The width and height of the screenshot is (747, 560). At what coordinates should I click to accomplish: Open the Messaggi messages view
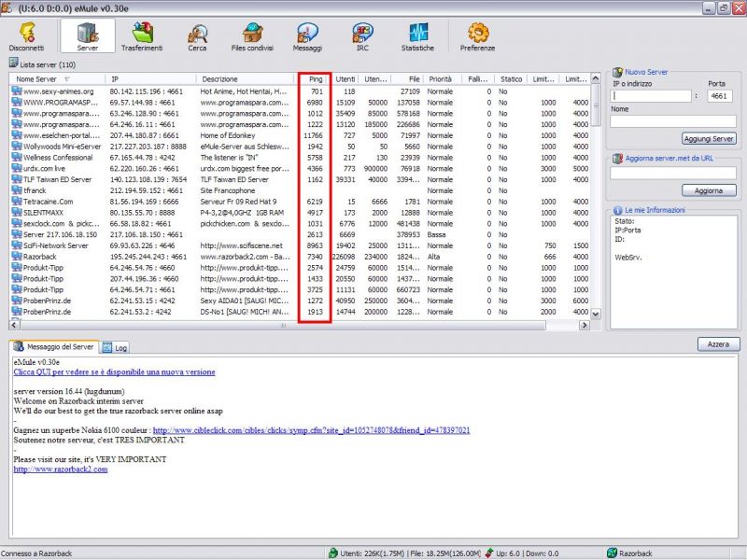click(x=307, y=36)
